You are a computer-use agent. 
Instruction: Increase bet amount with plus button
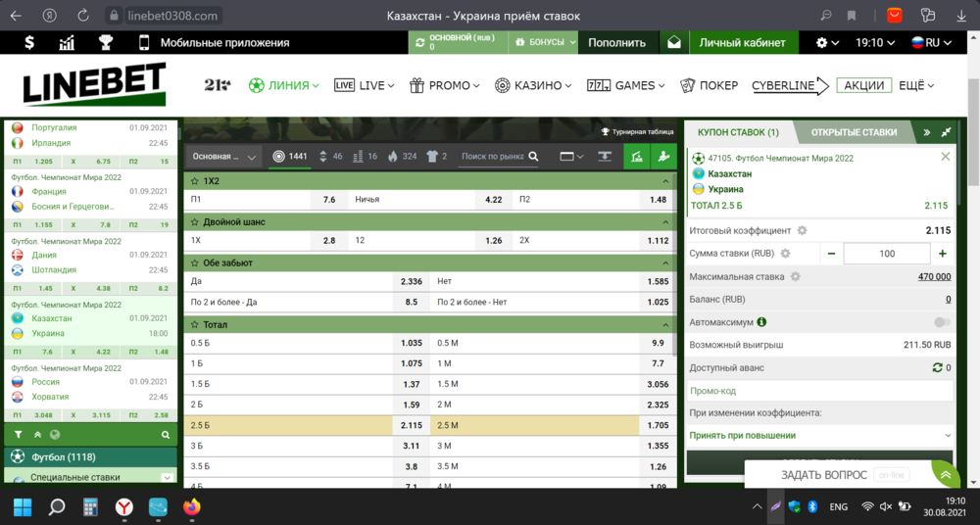coord(943,253)
